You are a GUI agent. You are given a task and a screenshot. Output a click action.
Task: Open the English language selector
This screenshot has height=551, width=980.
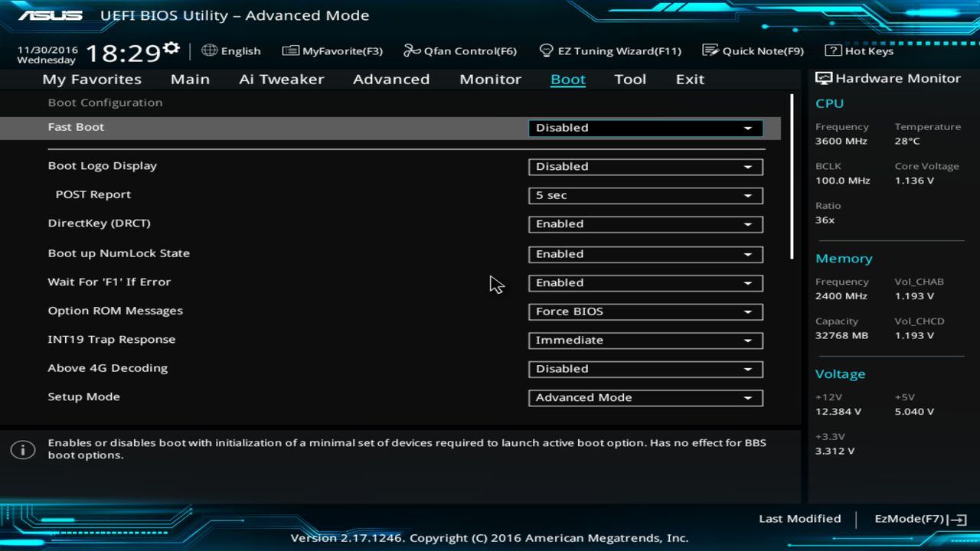230,51
